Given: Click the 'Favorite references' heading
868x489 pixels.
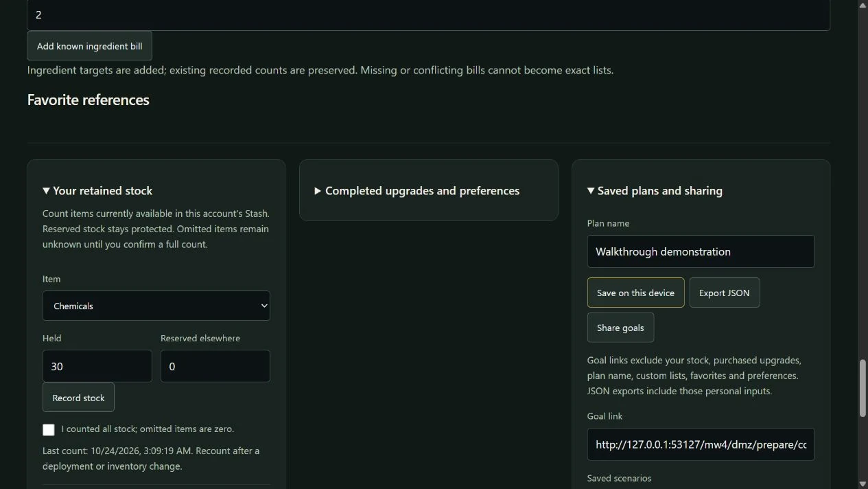Looking at the screenshot, I should [x=88, y=100].
